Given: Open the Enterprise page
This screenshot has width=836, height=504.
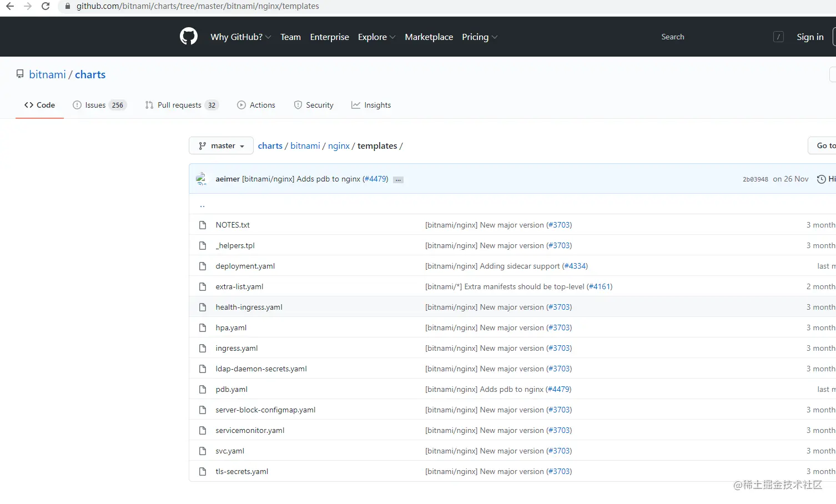Looking at the screenshot, I should [x=329, y=37].
